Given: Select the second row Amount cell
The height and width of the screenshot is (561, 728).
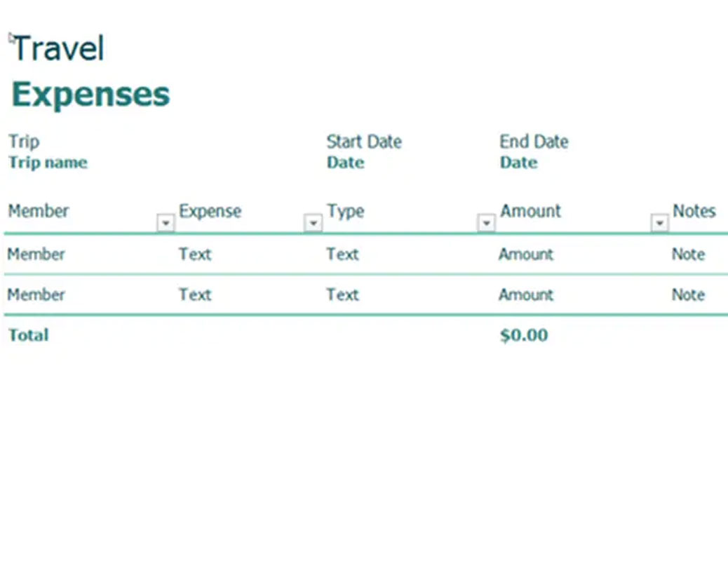Looking at the screenshot, I should pyautogui.click(x=526, y=295).
